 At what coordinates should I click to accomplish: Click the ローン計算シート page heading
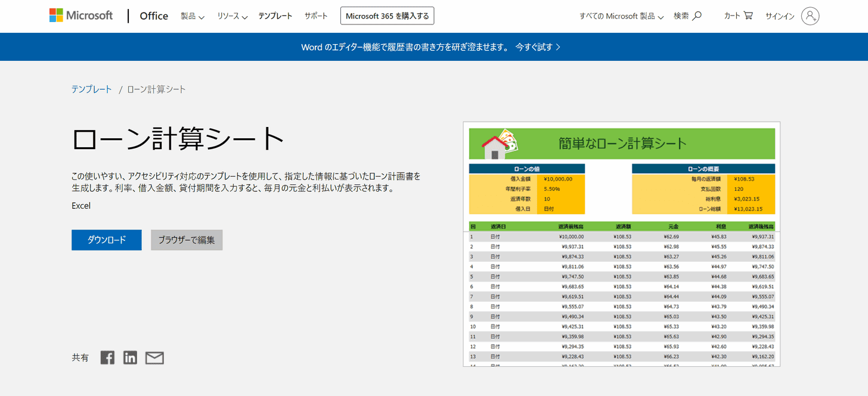pyautogui.click(x=178, y=140)
